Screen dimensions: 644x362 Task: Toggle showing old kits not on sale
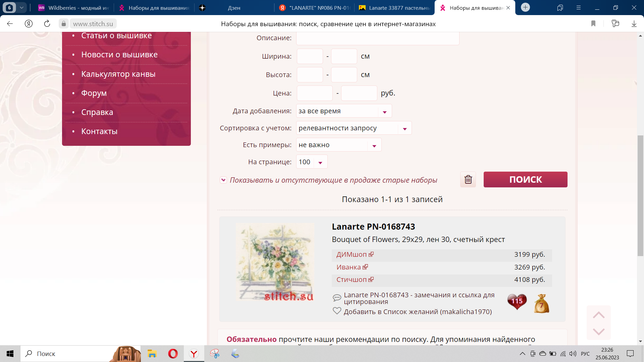223,180
